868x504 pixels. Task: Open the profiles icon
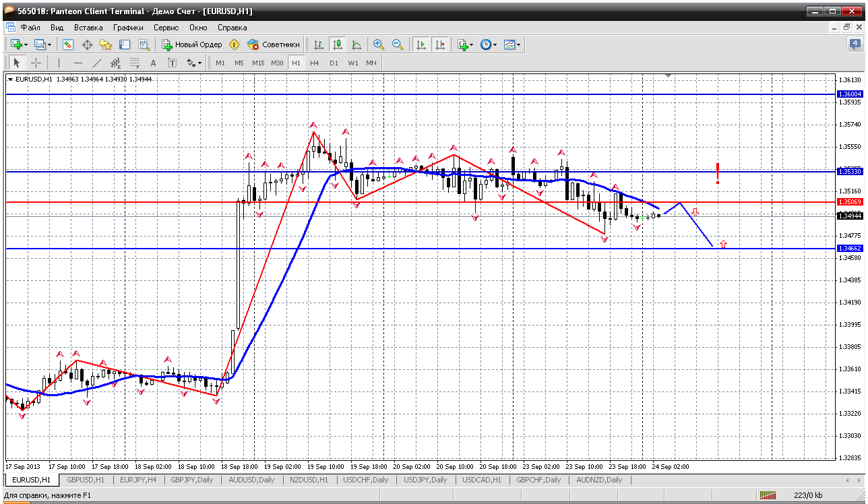pyautogui.click(x=42, y=44)
